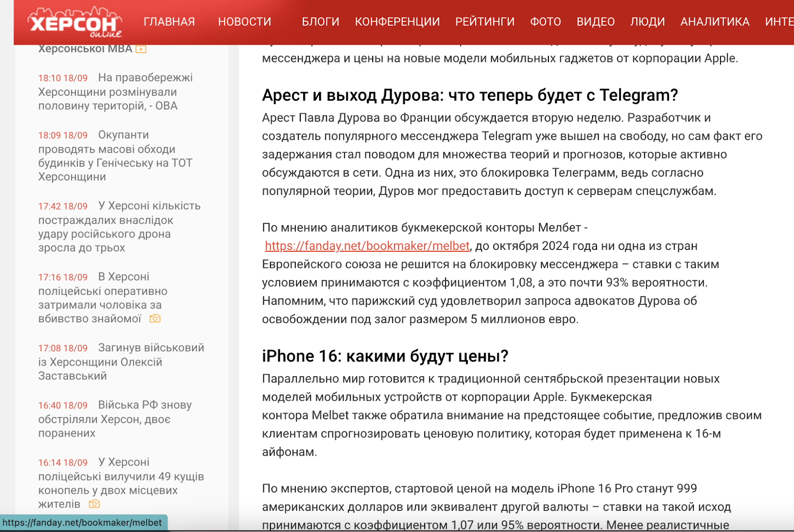Open the partially visible ИНТЕ navigation item

tap(779, 22)
